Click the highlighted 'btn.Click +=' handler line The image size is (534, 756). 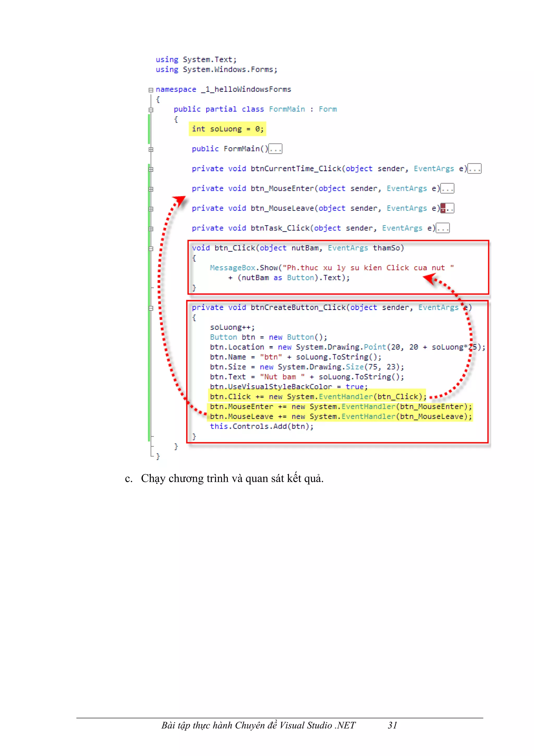pos(318,397)
